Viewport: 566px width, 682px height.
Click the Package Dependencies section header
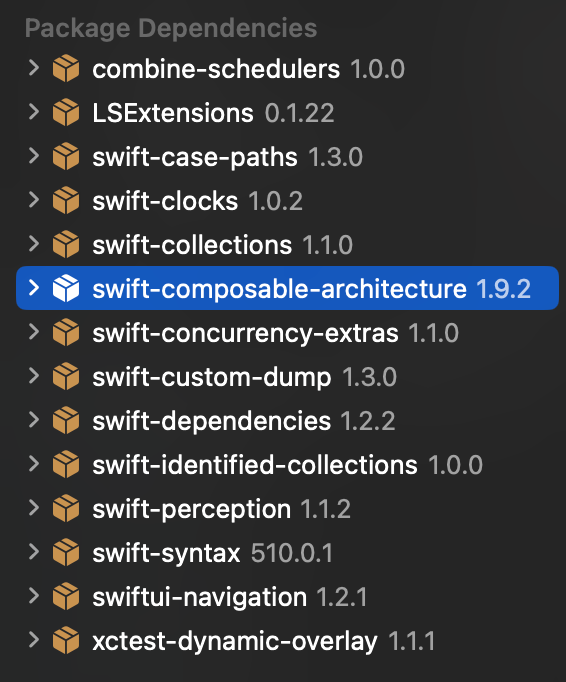(171, 29)
